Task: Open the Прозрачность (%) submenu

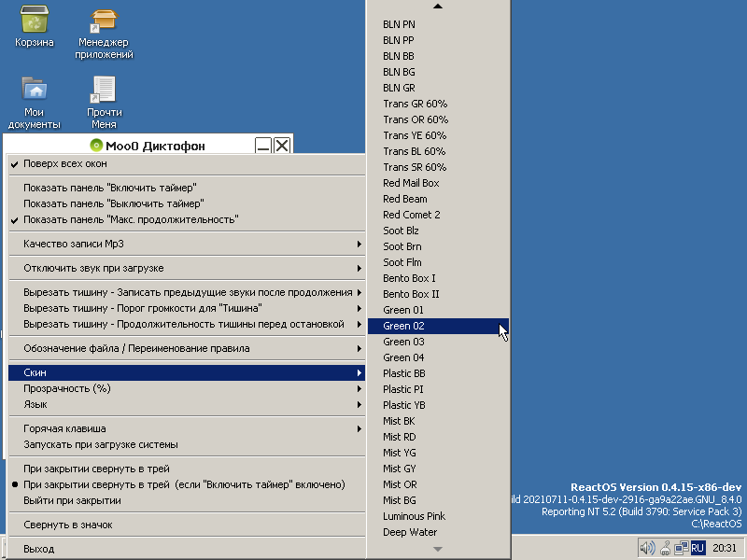Action: [x=187, y=388]
